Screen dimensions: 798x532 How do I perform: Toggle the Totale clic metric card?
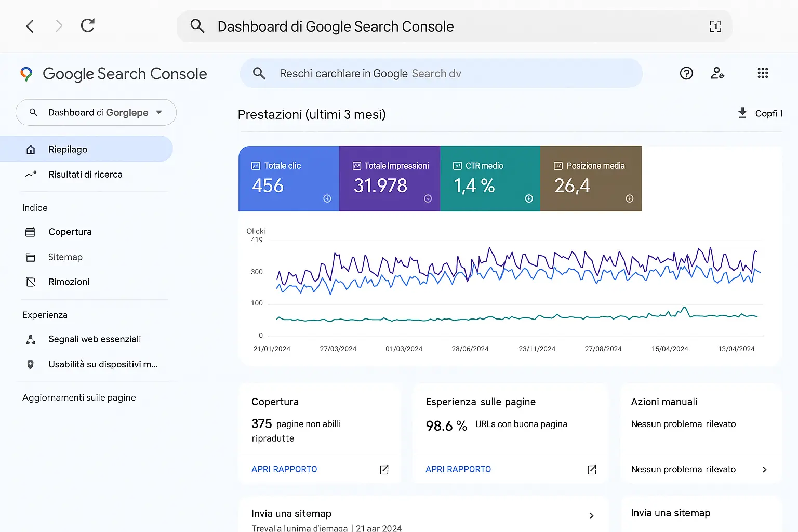pos(288,179)
